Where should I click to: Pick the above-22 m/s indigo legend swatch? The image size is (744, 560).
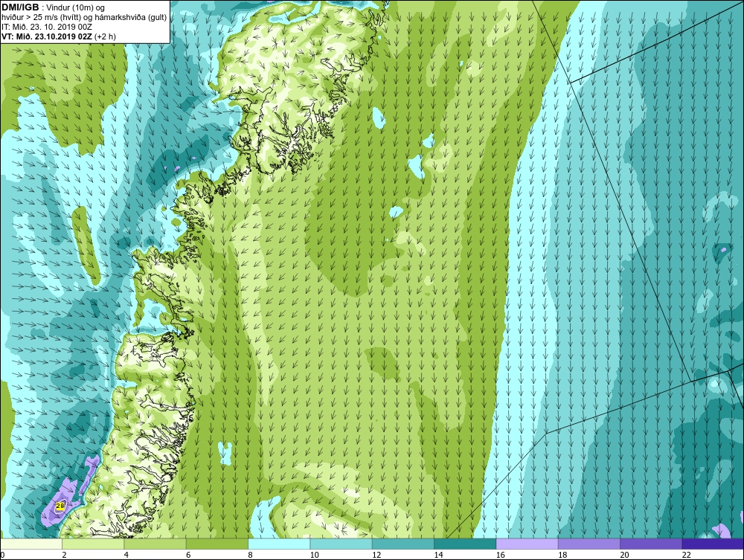pos(713,544)
